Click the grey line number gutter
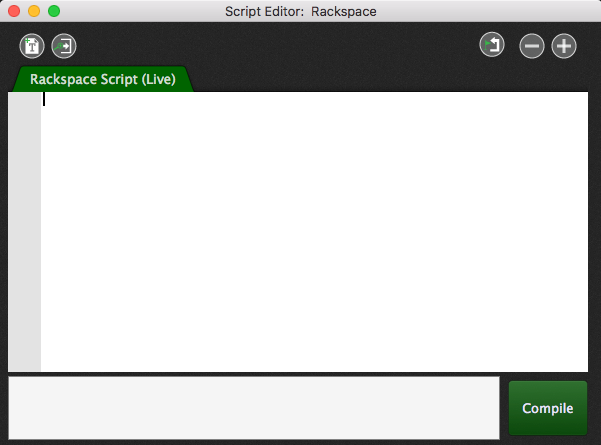Viewport: 601px width, 445px height. [x=25, y=232]
